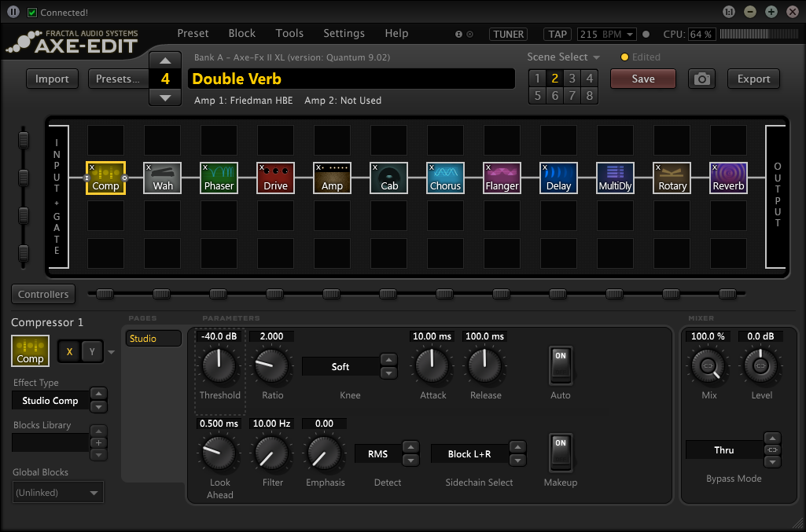Select the Cab block
Image resolution: width=806 pixels, height=532 pixels.
[388, 178]
